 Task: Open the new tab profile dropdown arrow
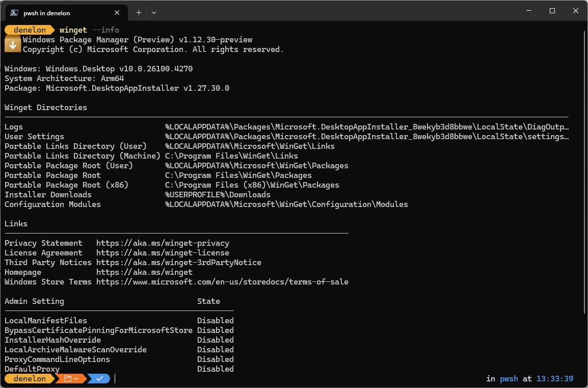click(x=154, y=13)
